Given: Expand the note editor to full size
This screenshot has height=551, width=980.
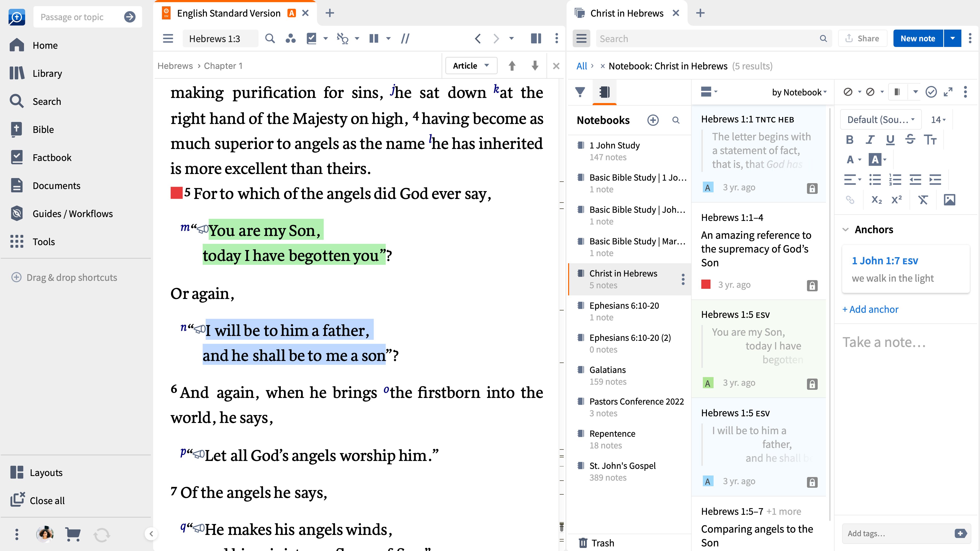Looking at the screenshot, I should tap(948, 92).
